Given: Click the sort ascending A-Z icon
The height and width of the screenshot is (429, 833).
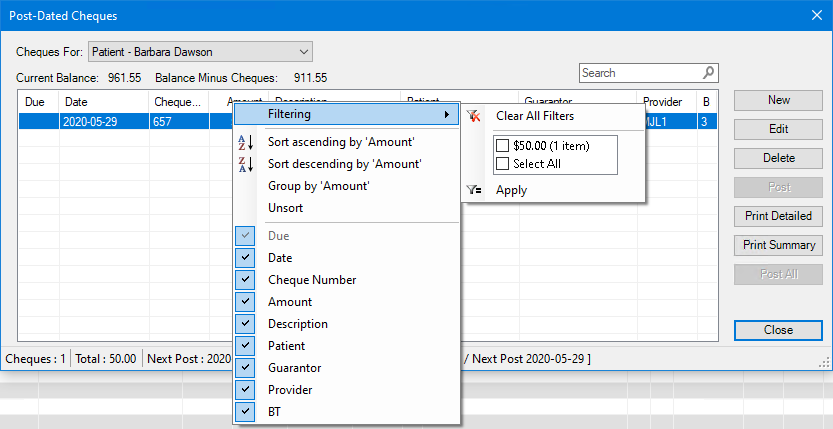Looking at the screenshot, I should [246, 142].
